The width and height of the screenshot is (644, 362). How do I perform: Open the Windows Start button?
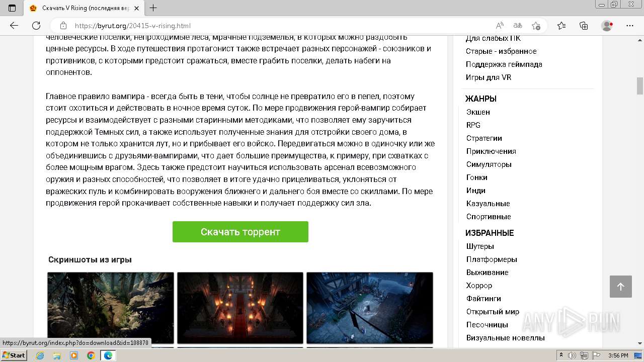[x=14, y=355]
